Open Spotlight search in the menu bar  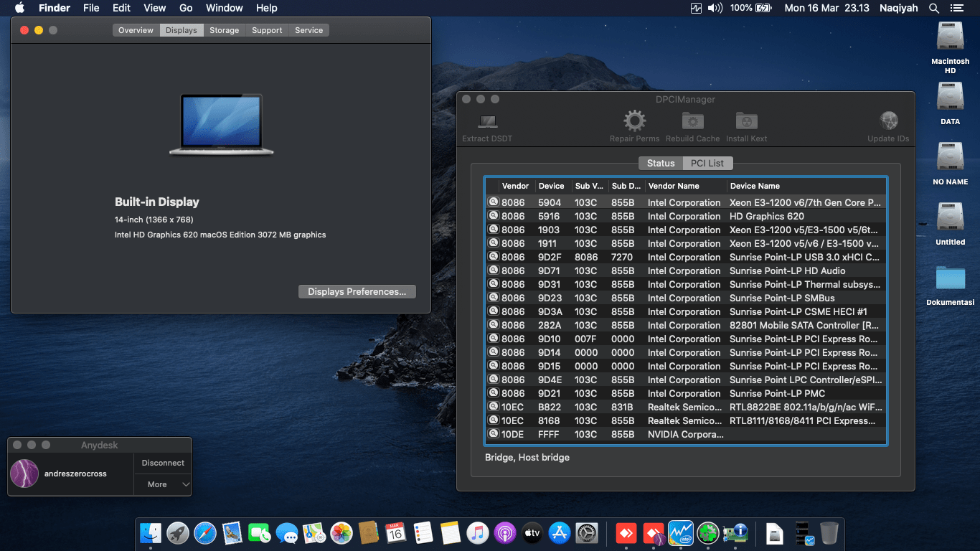[x=934, y=8]
